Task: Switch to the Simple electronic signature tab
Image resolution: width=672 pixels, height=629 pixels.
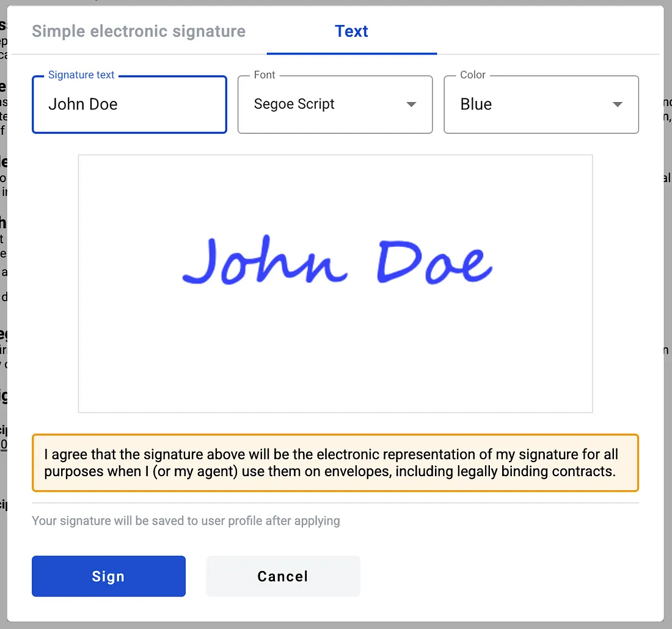Action: 139,31
